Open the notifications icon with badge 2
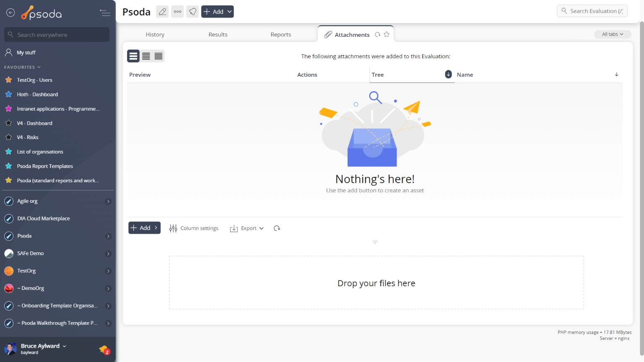644x362 pixels. [104, 349]
